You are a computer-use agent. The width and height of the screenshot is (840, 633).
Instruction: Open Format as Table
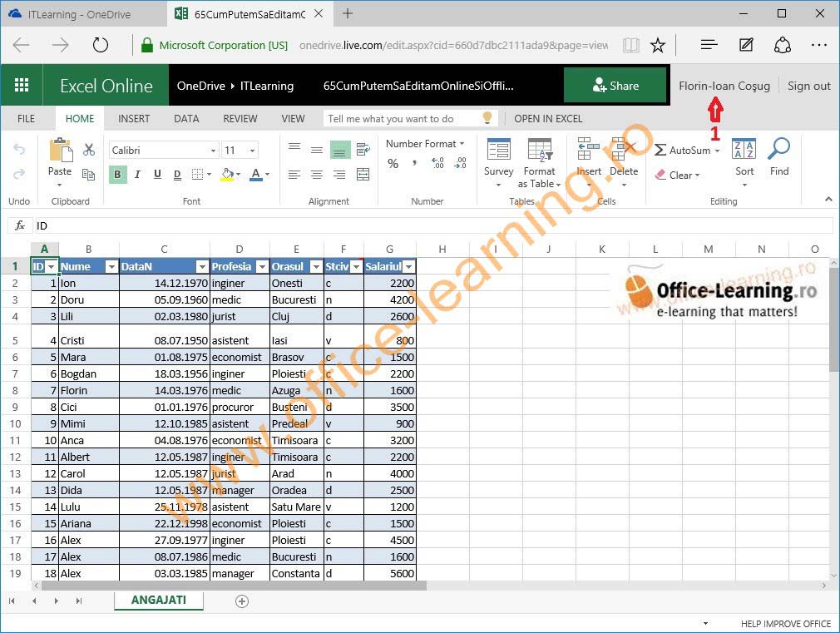point(539,162)
